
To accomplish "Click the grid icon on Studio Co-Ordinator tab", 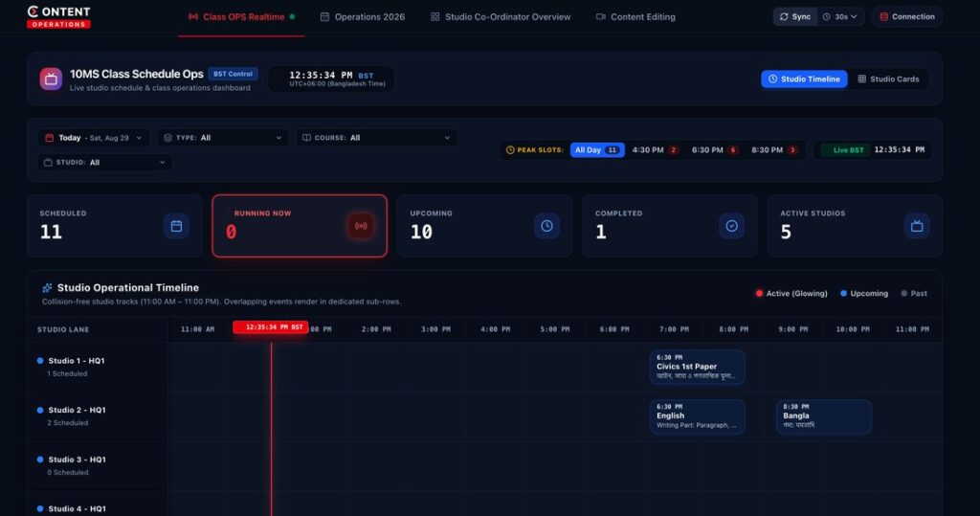I will coord(435,17).
